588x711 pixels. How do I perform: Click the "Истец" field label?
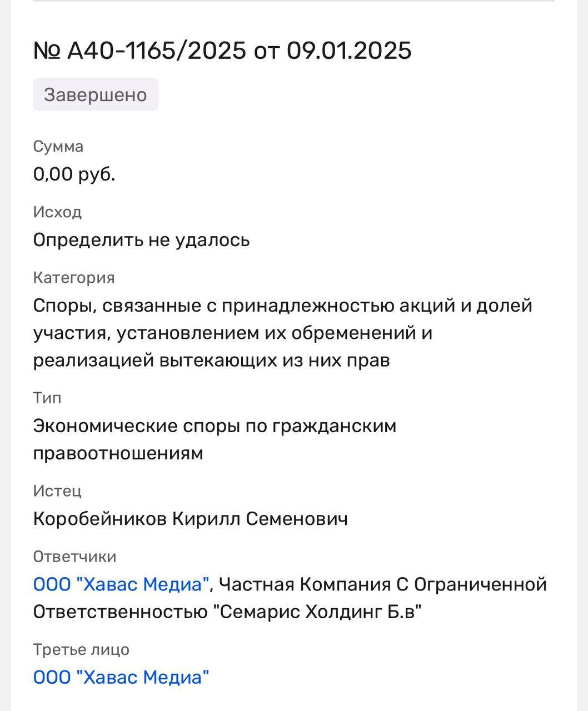57,491
